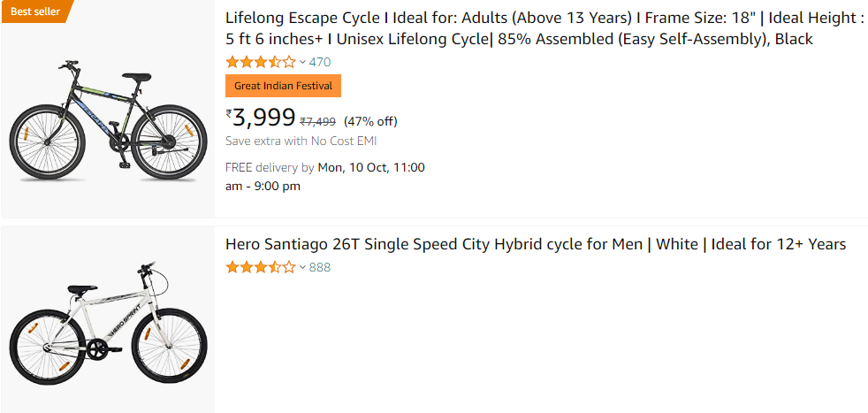Viewport: 868px width, 413px height.
Task: Open the Lifelong Escape Cycle product title
Action: click(519, 28)
